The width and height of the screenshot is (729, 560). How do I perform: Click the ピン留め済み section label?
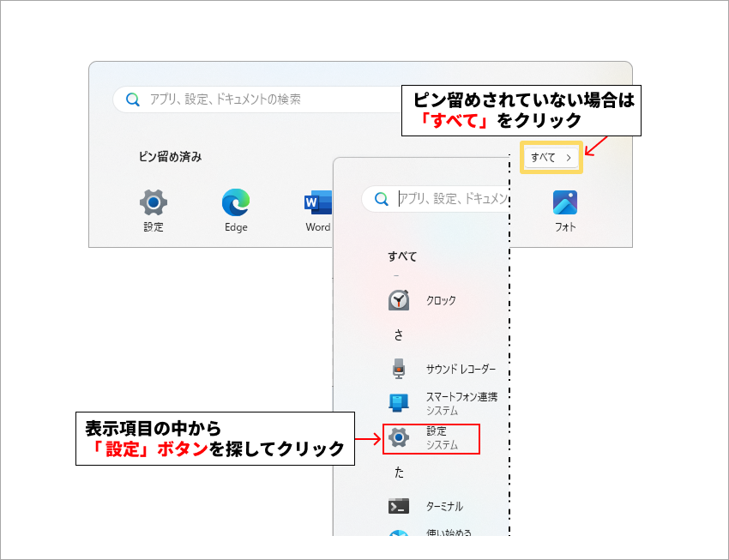pos(170,157)
